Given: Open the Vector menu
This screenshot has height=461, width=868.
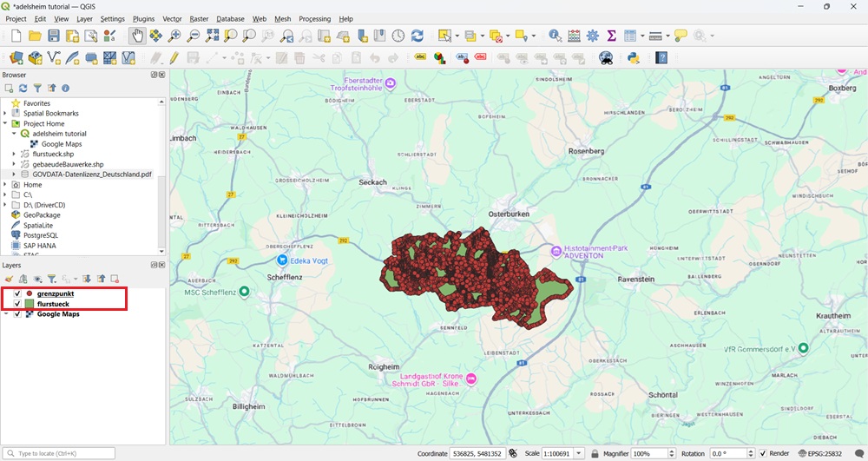Looking at the screenshot, I should (x=172, y=18).
